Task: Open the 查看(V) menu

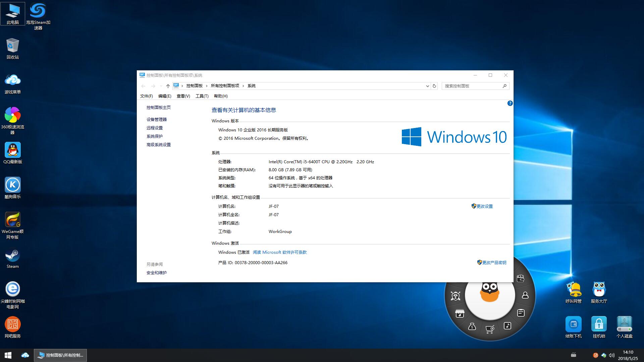Action: coord(183,96)
